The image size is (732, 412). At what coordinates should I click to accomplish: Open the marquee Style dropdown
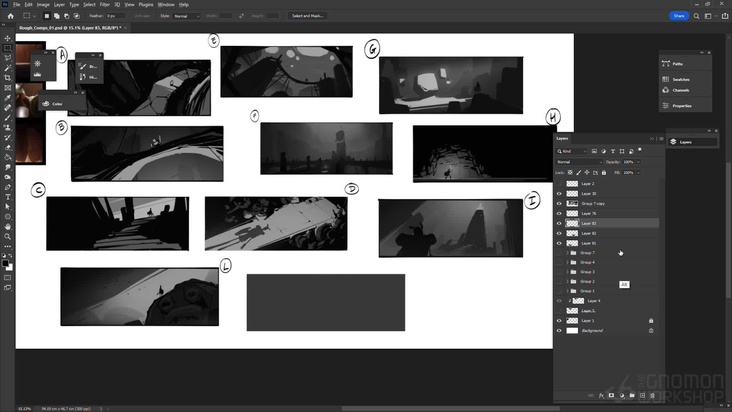(187, 16)
